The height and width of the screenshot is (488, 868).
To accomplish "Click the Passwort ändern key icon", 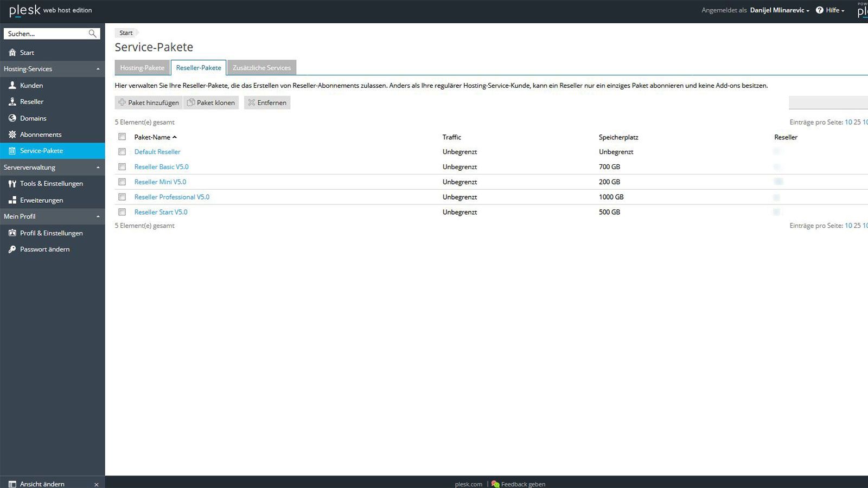I will 12,249.
